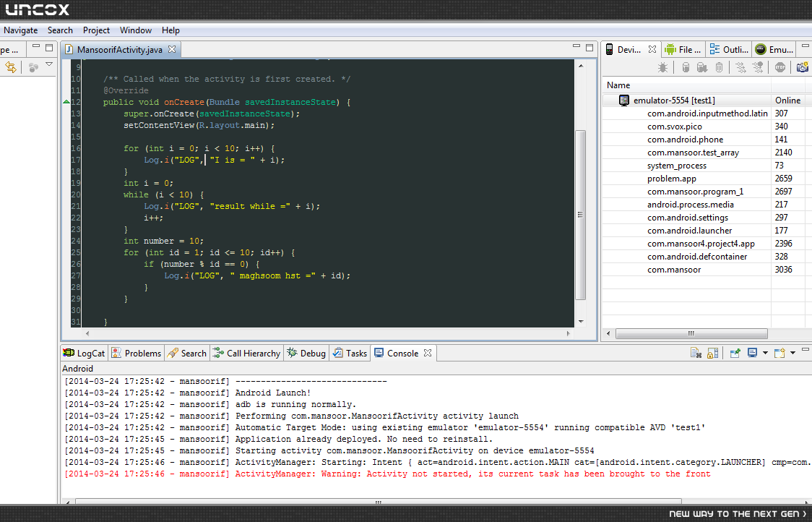Click the editor scroll-down arrow
812x522 pixels.
point(581,322)
